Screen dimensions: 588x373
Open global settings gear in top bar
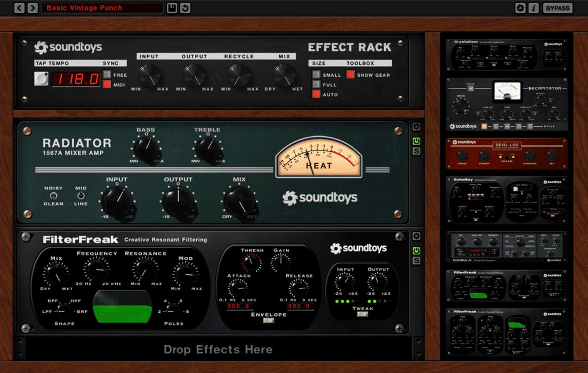coord(520,8)
